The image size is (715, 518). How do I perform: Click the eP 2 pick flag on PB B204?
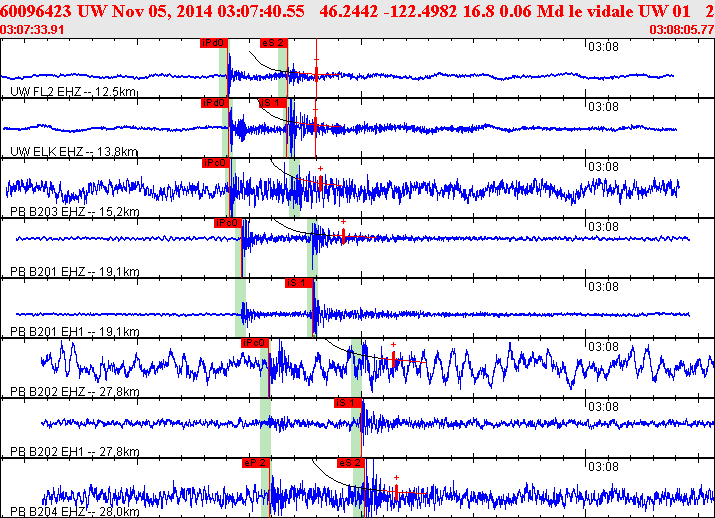click(256, 463)
